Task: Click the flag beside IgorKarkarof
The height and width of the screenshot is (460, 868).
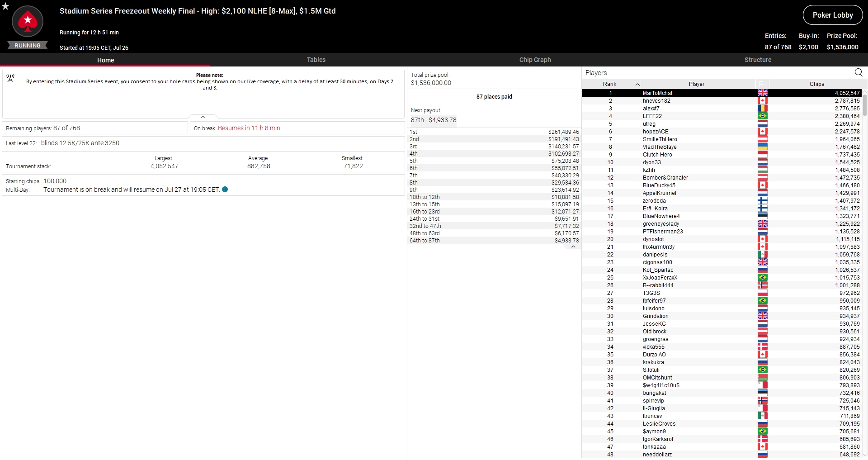Action: (763, 439)
